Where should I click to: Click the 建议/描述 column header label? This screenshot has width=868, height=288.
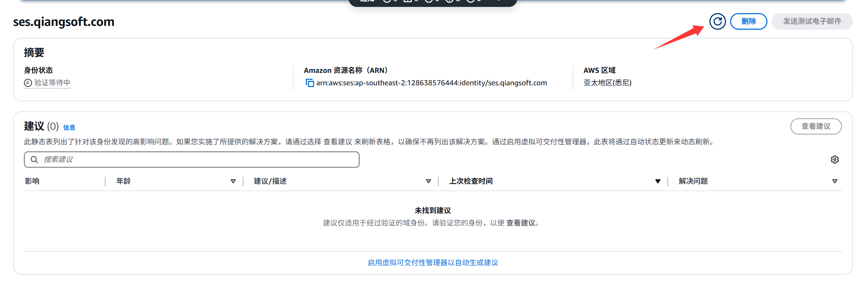[x=270, y=181]
